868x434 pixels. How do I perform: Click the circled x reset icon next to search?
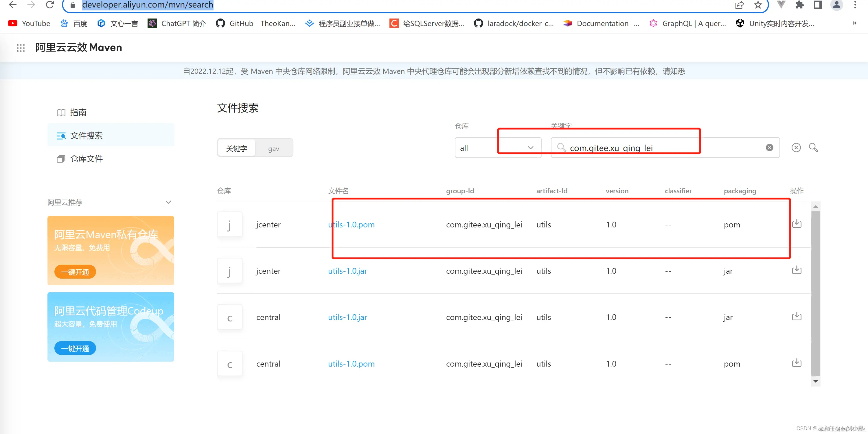tap(796, 148)
